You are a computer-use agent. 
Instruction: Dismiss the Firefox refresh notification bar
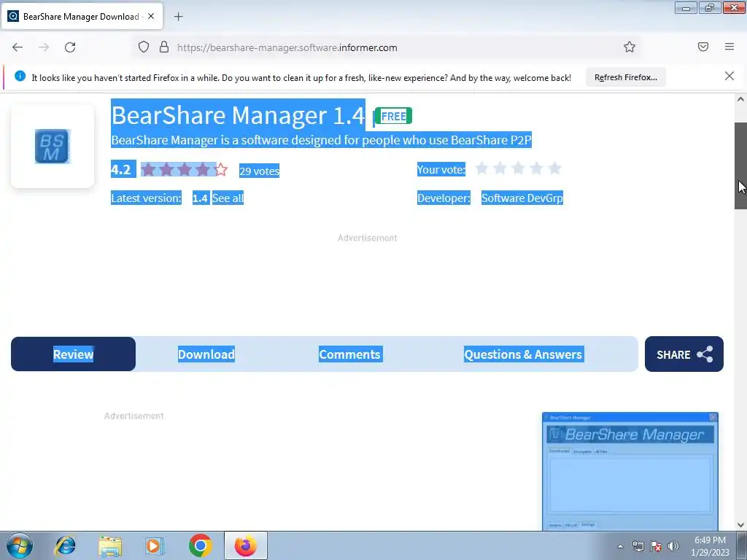tap(729, 76)
